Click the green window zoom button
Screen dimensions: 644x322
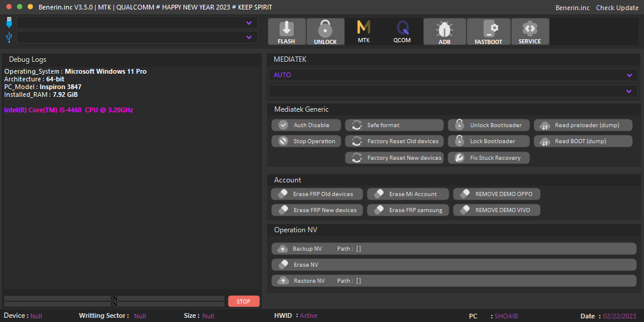pyautogui.click(x=20, y=7)
